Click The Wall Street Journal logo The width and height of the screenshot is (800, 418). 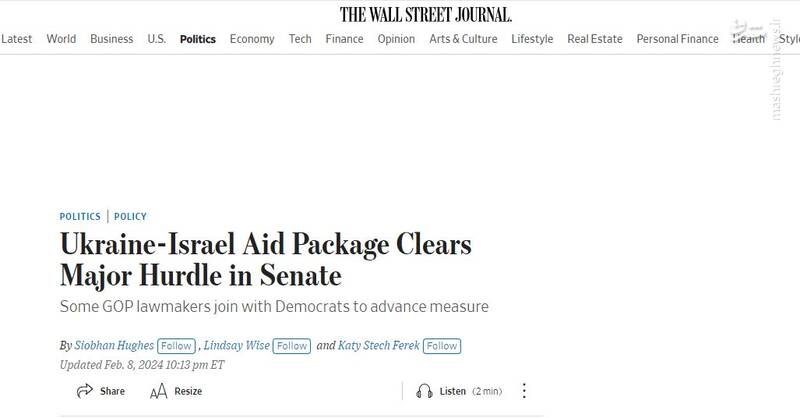pyautogui.click(x=426, y=14)
